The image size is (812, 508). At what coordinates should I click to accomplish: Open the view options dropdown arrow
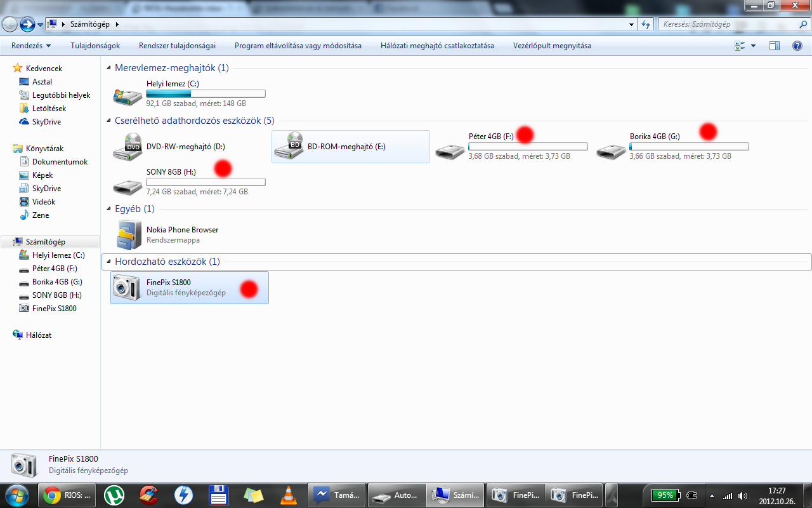click(753, 46)
